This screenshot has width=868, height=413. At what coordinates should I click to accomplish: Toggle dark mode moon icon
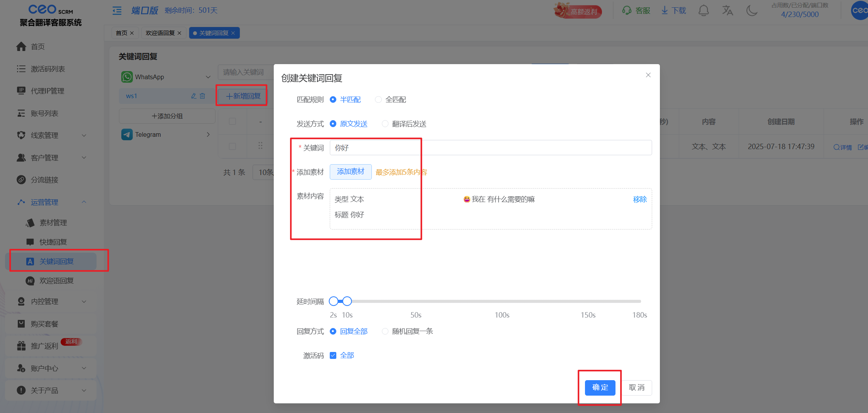pyautogui.click(x=752, y=10)
